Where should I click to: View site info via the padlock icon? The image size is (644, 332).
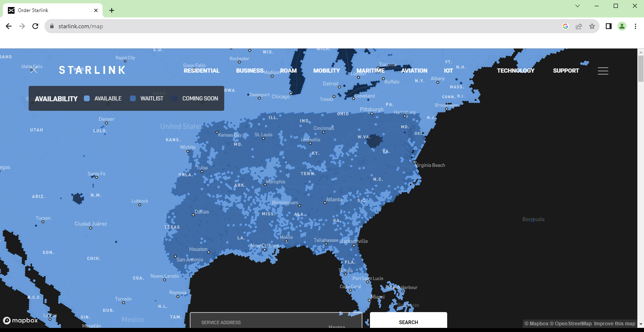[52, 26]
